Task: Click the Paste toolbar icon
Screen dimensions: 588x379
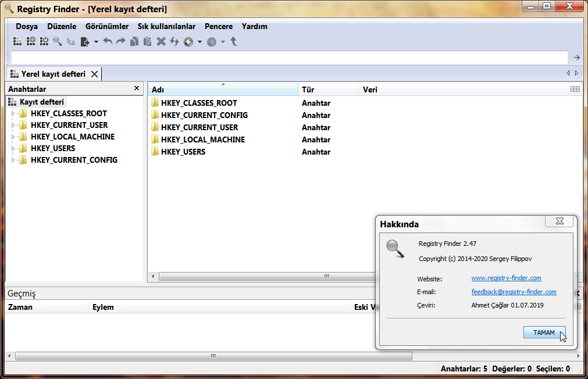Action: point(148,42)
